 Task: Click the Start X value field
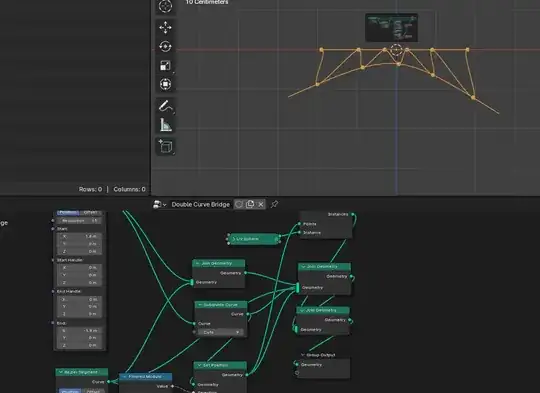pyautogui.click(x=79, y=236)
